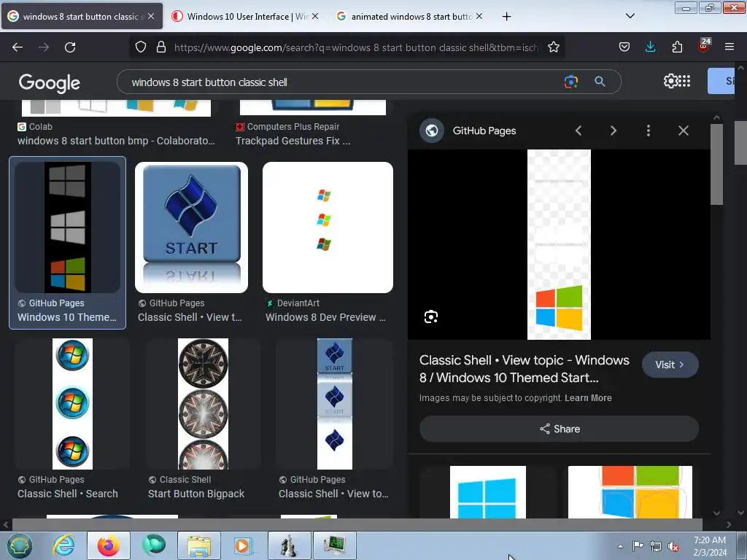
Task: Show hidden tray icons arrow
Action: click(620, 547)
